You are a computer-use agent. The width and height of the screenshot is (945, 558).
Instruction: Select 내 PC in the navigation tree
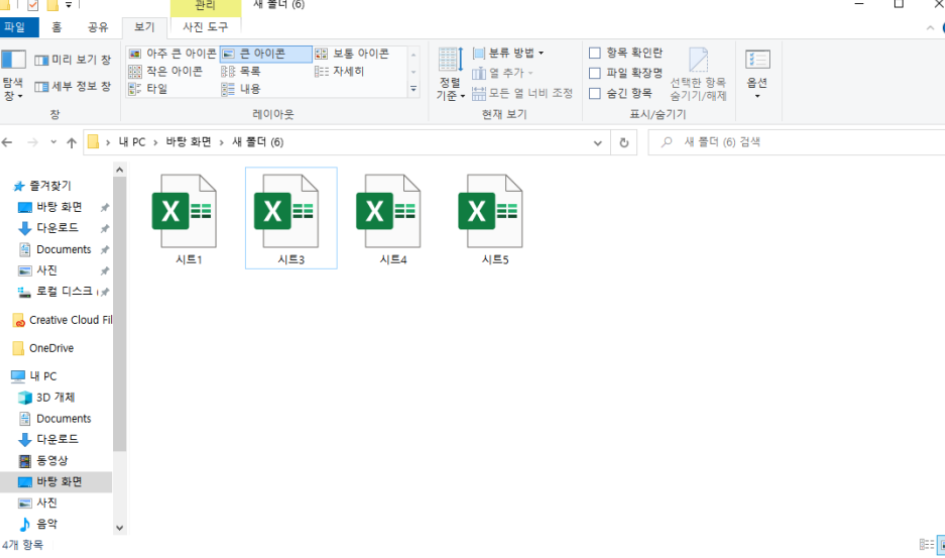tap(34, 377)
